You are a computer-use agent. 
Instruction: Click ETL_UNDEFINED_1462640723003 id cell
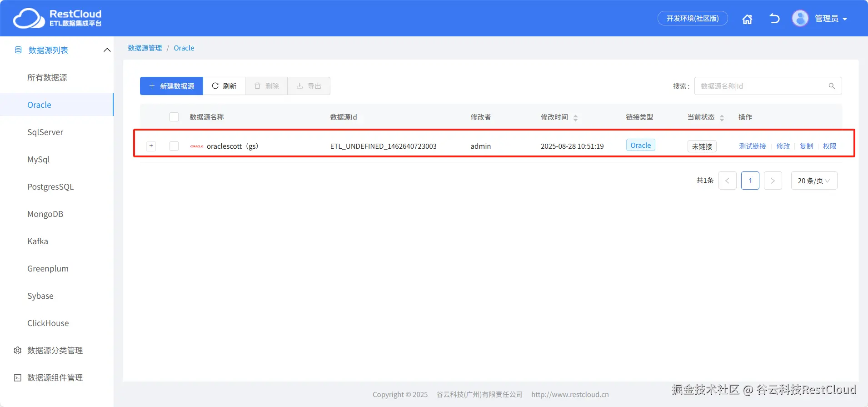coord(384,146)
